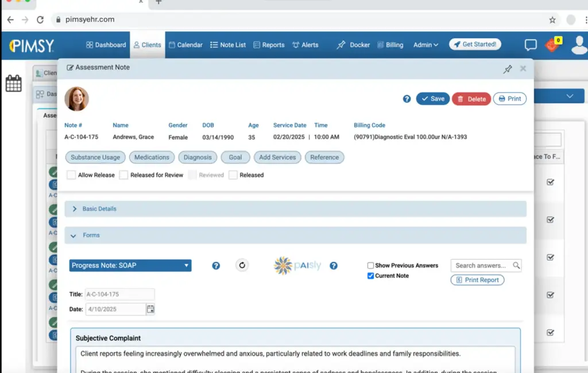This screenshot has width=588, height=373.
Task: Open the Progress Note: SOAP dropdown
Action: 130,266
